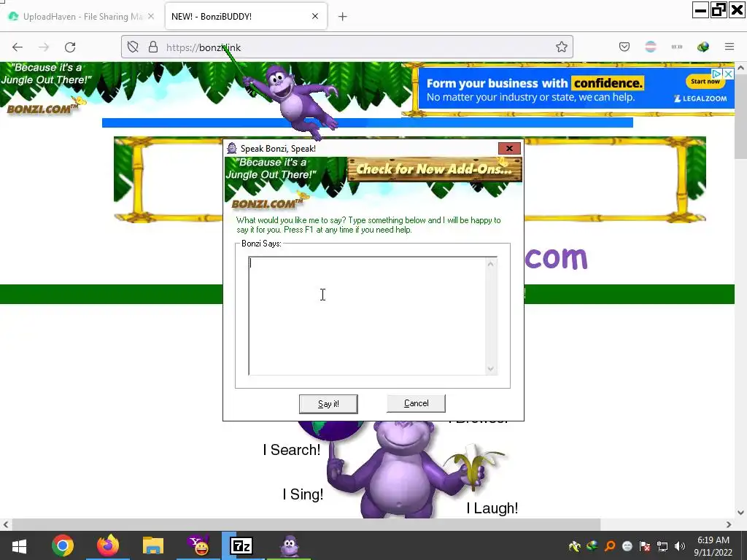Open Action Center flag icon

[645, 546]
